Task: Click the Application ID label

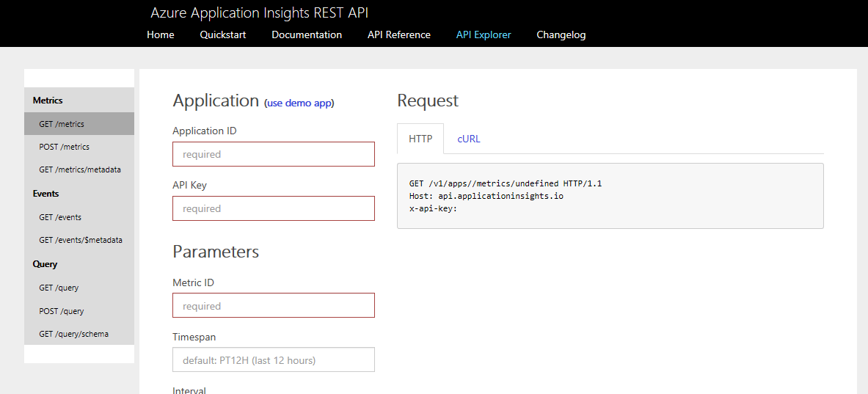Action: pyautogui.click(x=204, y=131)
